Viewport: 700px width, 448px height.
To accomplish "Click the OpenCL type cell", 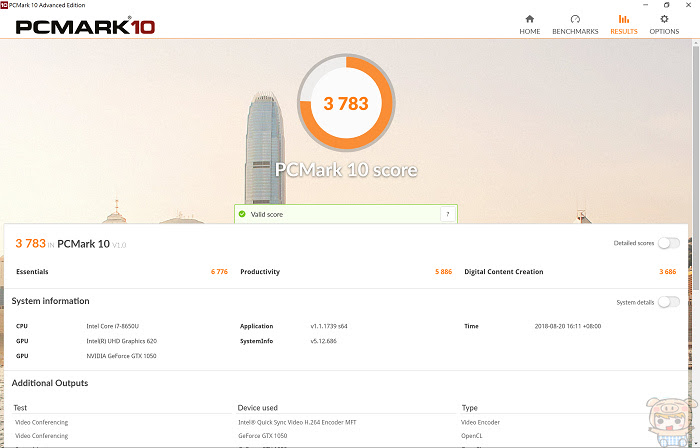I will click(471, 436).
